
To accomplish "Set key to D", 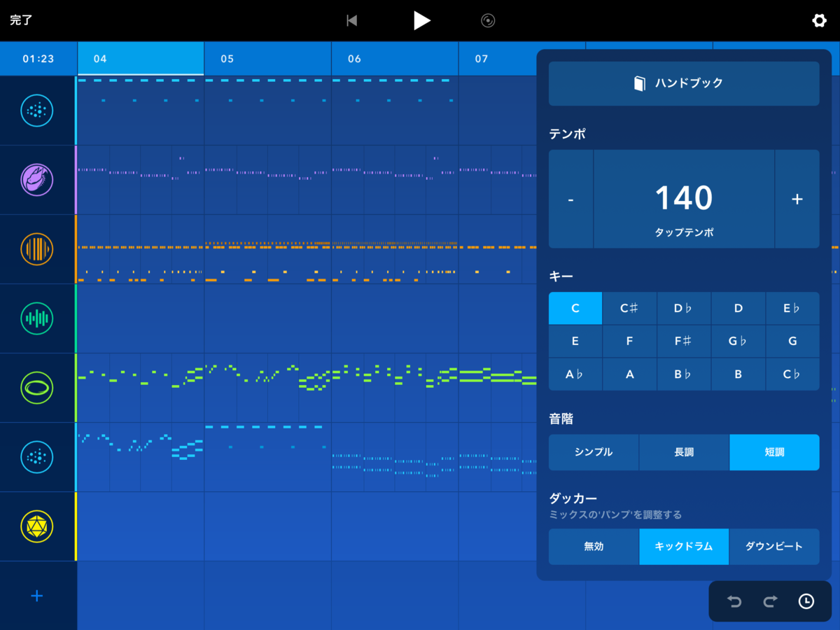I will coord(738,309).
